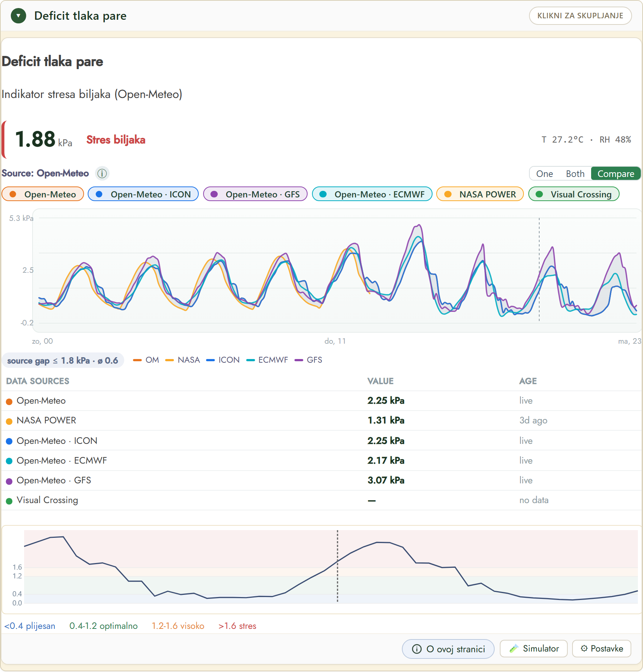Click the DATA SOURCES column header
The height and width of the screenshot is (672, 643).
pyautogui.click(x=38, y=381)
